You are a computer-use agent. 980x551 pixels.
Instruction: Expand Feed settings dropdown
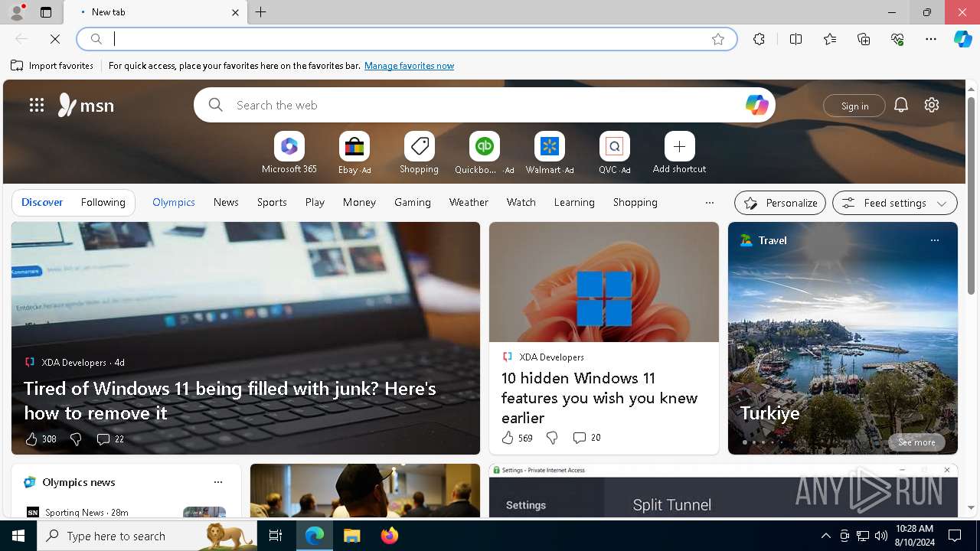(894, 203)
